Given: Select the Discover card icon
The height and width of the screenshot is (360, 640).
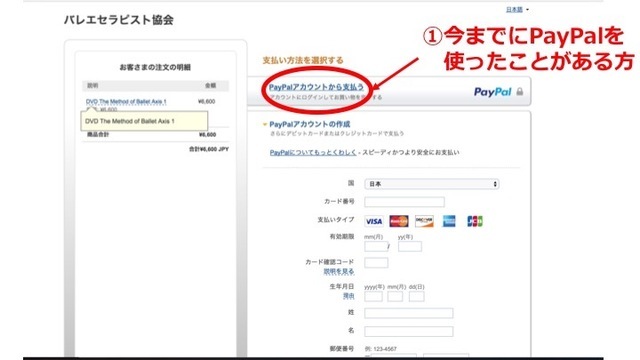Looking at the screenshot, I should coord(424,221).
